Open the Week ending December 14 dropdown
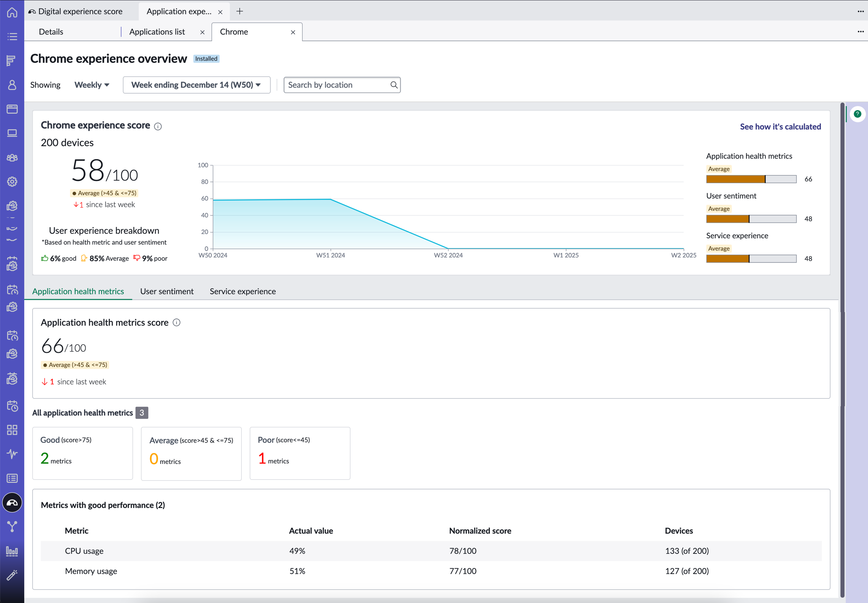 197,85
